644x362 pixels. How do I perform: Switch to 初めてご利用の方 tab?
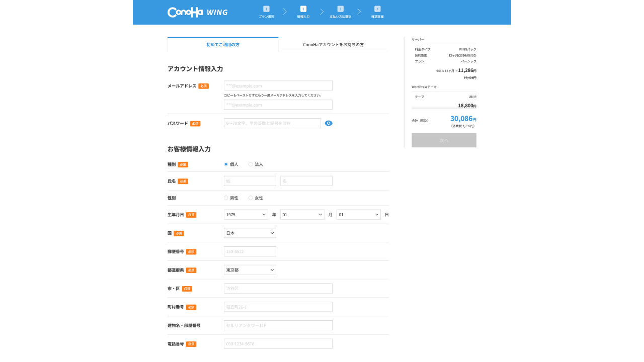tap(223, 45)
